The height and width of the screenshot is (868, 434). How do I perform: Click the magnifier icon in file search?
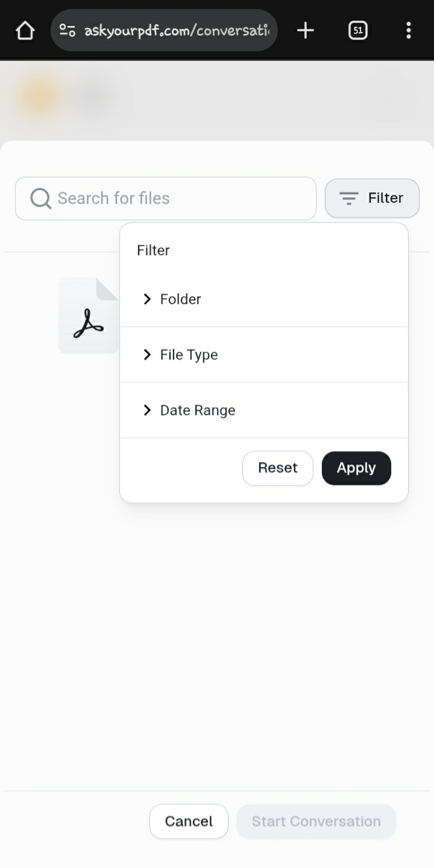coord(40,198)
